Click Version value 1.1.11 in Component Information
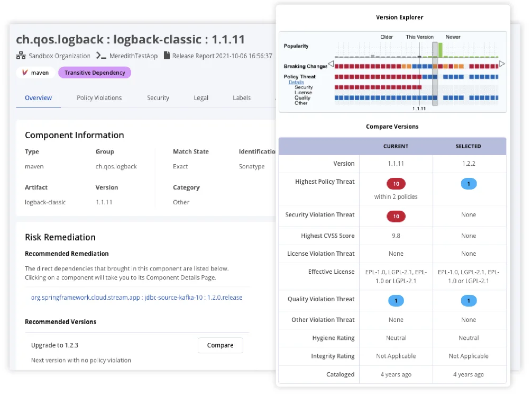 pyautogui.click(x=104, y=202)
